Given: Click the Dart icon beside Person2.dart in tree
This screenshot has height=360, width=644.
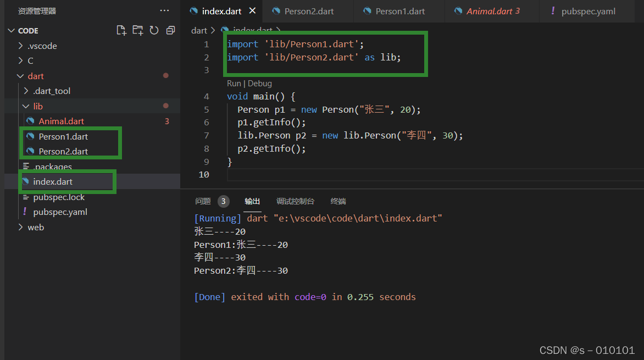Looking at the screenshot, I should coord(30,151).
